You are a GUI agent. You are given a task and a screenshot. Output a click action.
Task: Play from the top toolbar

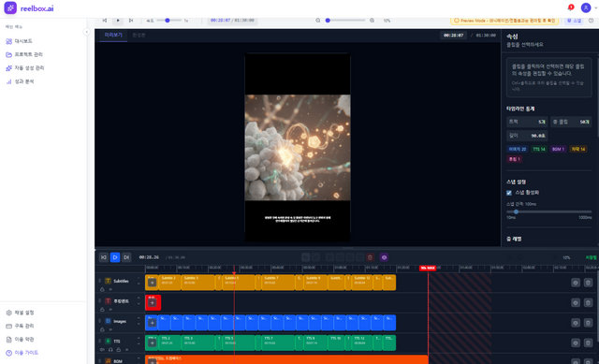click(x=118, y=21)
